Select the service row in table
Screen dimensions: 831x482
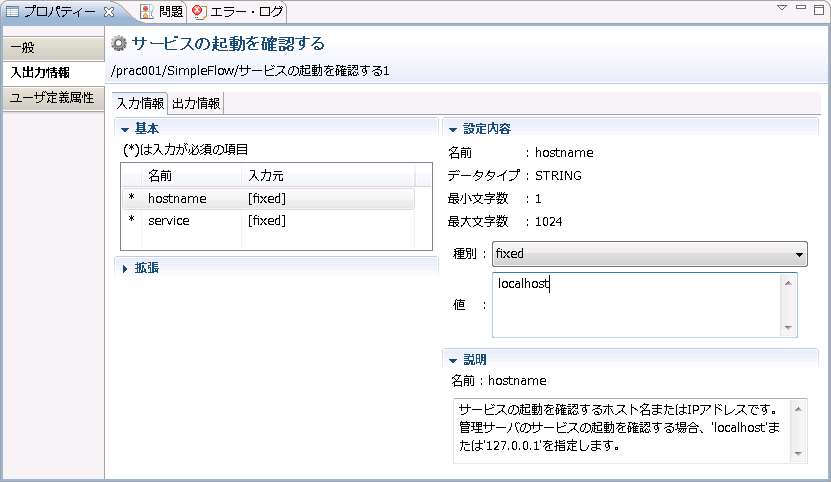pyautogui.click(x=268, y=221)
